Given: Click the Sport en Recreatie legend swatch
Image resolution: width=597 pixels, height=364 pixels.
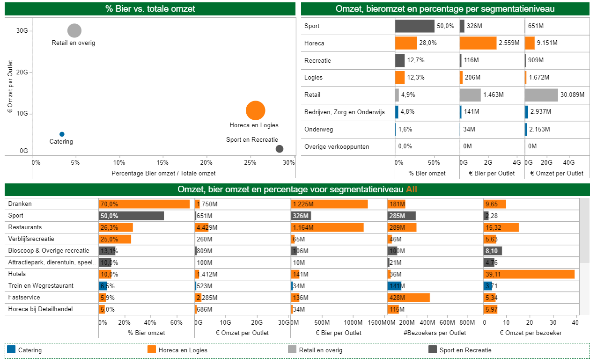Looking at the screenshot, I should [432, 349].
